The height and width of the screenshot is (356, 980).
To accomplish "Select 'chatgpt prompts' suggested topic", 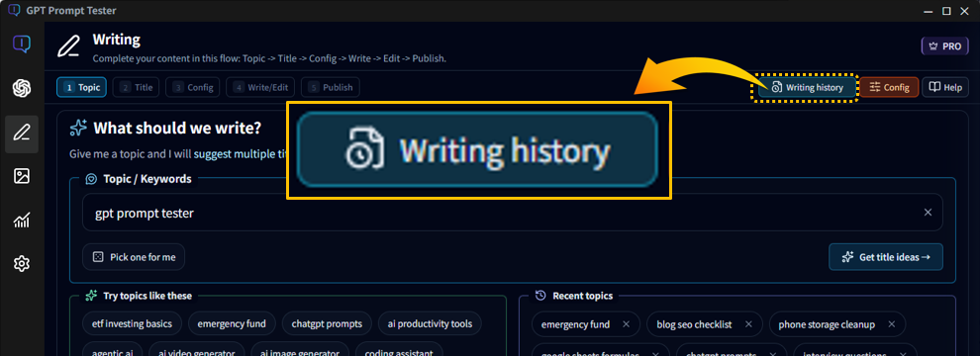I will pyautogui.click(x=327, y=324).
